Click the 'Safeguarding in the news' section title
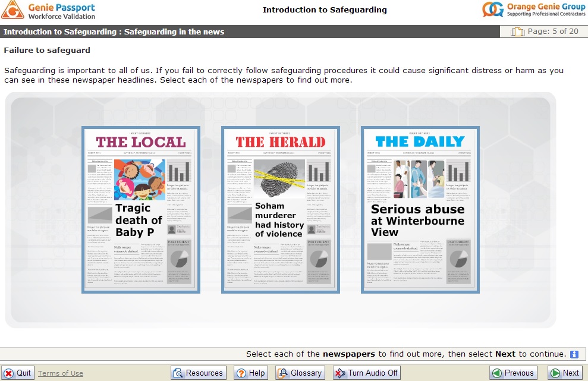This screenshot has height=381, width=588. [x=174, y=32]
